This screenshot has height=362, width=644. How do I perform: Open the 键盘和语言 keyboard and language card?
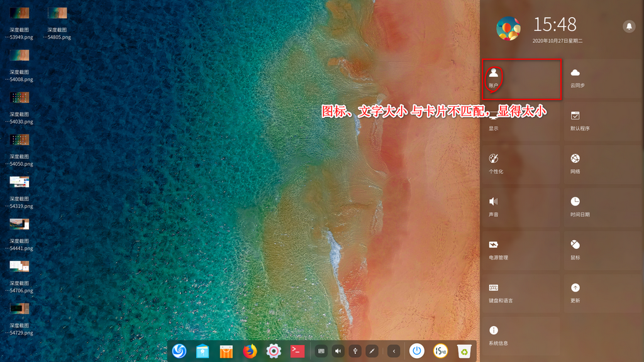coord(521,293)
